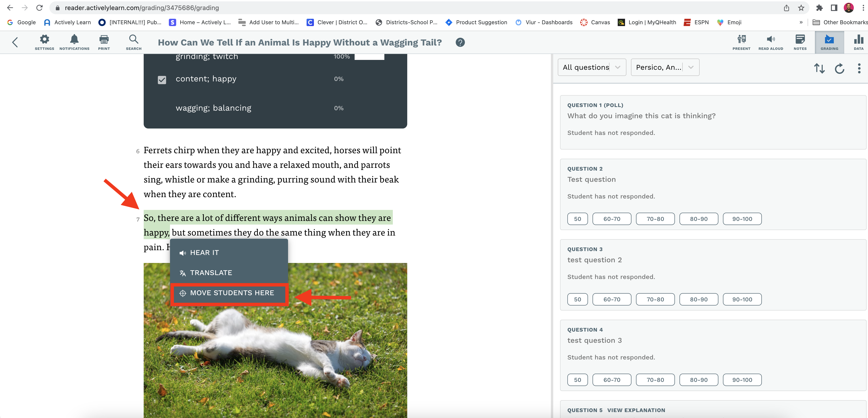Screen dimensions: 868x418
Task: Reload the page
Action: click(39, 8)
